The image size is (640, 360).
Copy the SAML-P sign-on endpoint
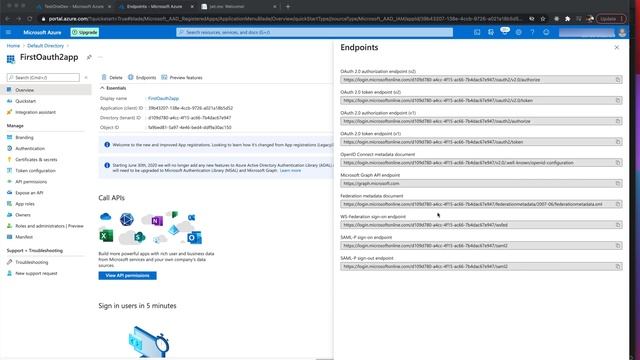tap(618, 246)
